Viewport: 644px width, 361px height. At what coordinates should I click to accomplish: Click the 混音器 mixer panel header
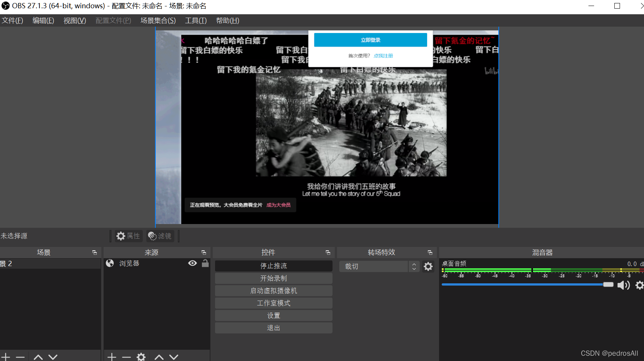(x=542, y=253)
